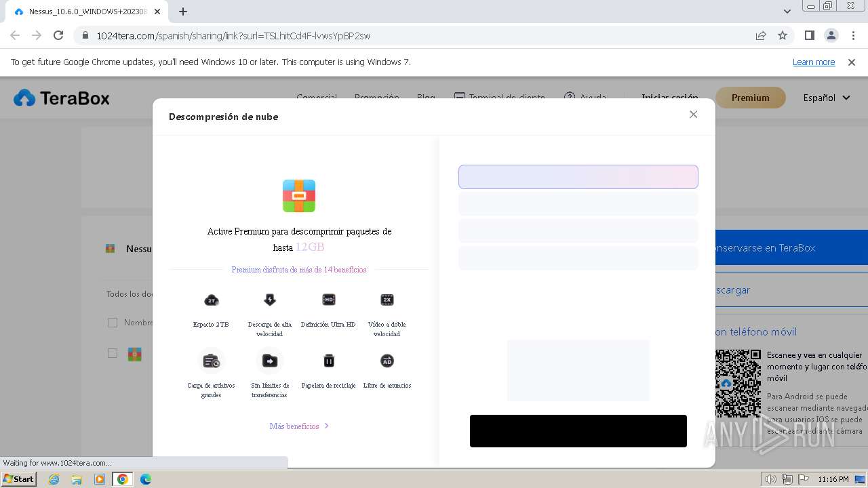Click the Libre de anuncios icon
Screen dimensions: 868x488
(387, 361)
